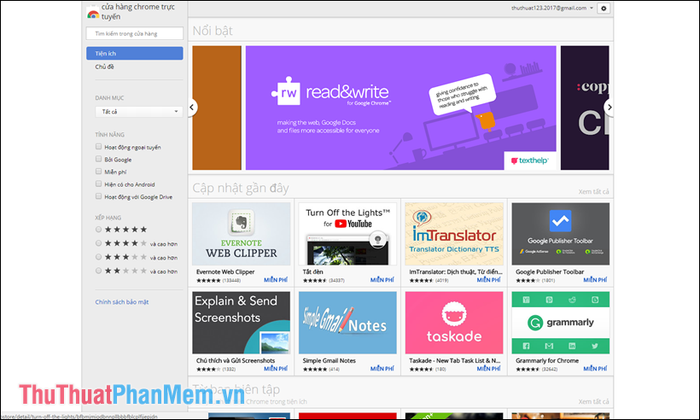Image resolution: width=700 pixels, height=420 pixels.
Task: Click MIỄN PHÍ on Simple Gmail Notes
Action: (x=382, y=369)
